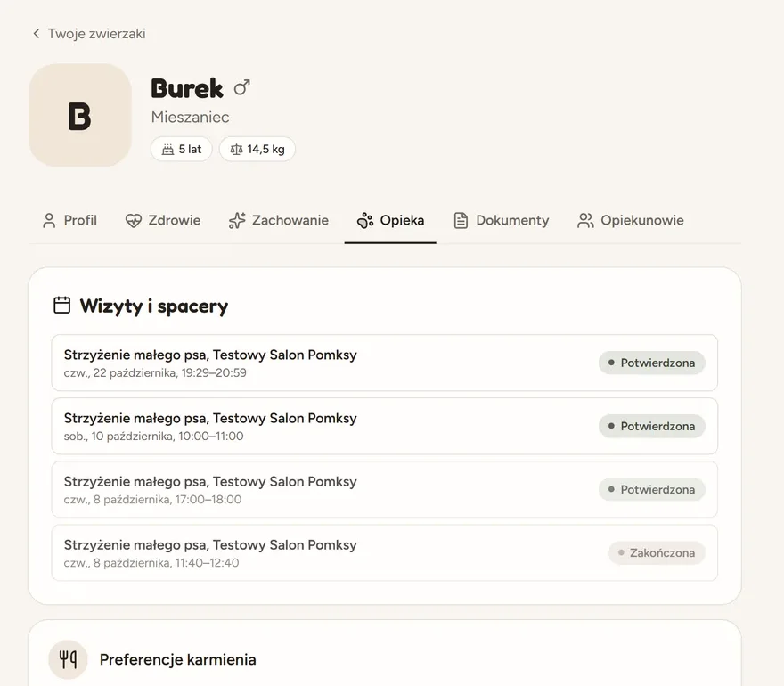Click the birthday cake icon in age chip
Image resolution: width=784 pixels, height=686 pixels.
click(x=168, y=149)
